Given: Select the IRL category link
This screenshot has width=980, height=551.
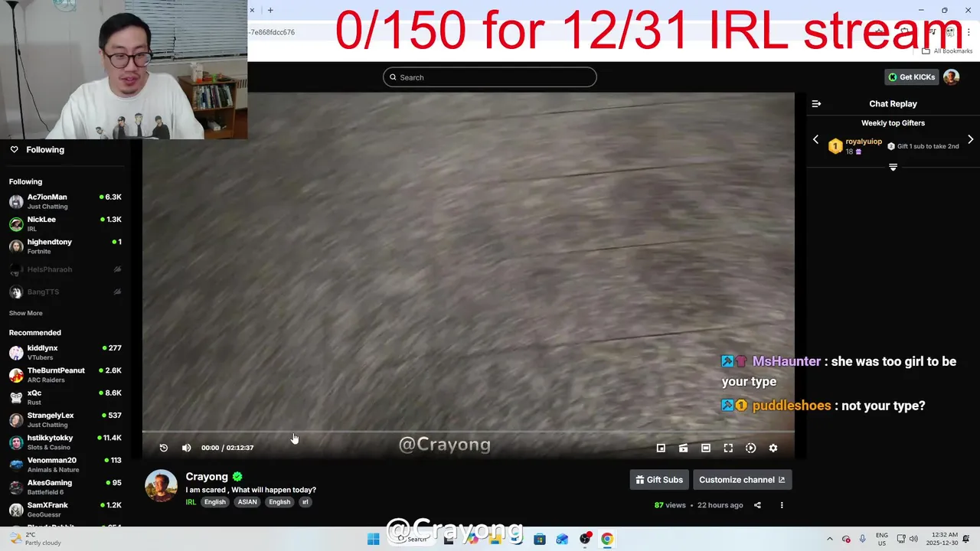Looking at the screenshot, I should point(191,502).
